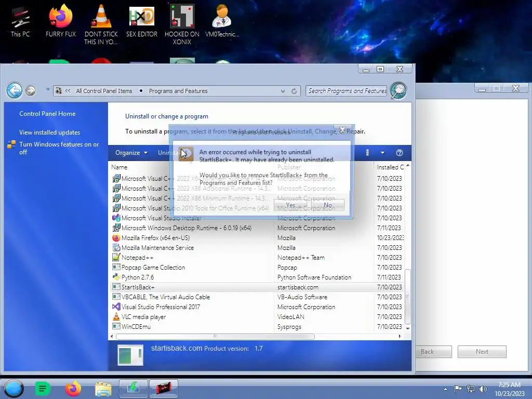Open the SEX EDITOR HxD desktop shortcut
The image size is (532, 399).
(x=141, y=21)
